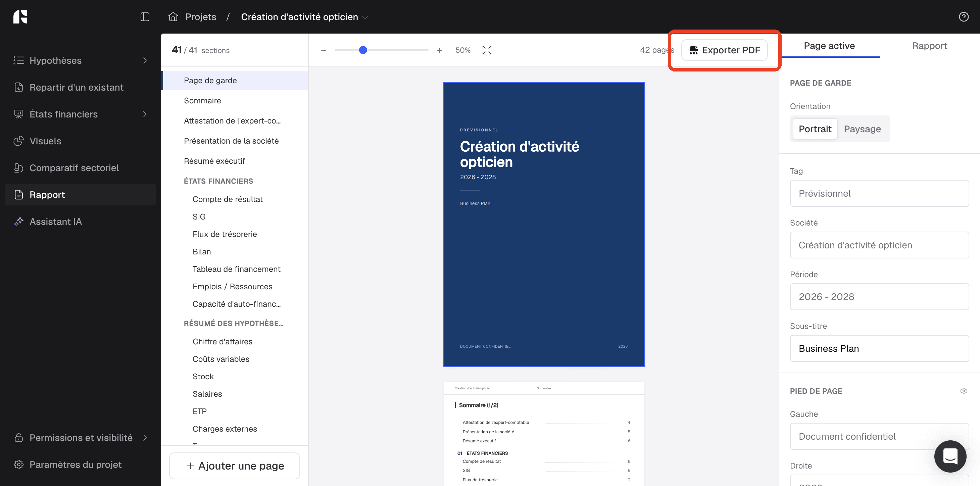Click the Comparatif sectoriel icon
Image resolution: width=980 pixels, height=486 pixels.
point(19,168)
